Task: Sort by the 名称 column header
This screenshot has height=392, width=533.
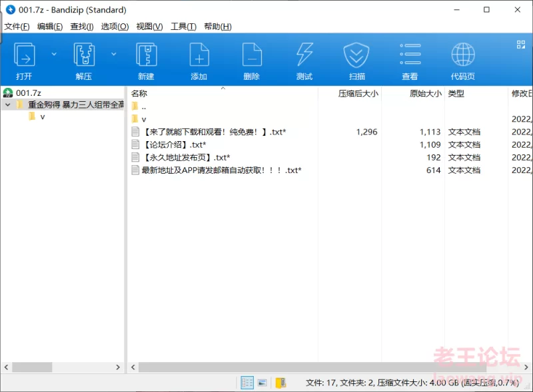Action: pyautogui.click(x=139, y=94)
